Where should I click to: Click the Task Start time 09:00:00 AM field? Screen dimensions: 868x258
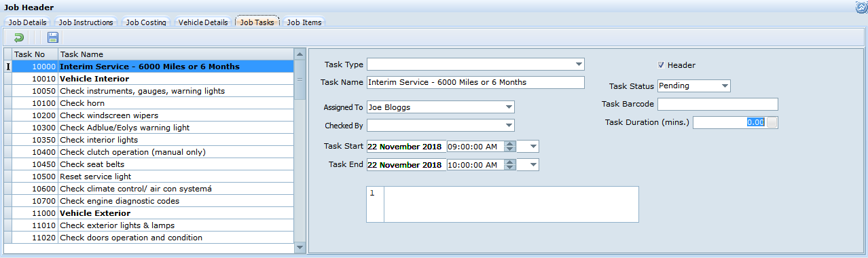pyautogui.click(x=476, y=147)
